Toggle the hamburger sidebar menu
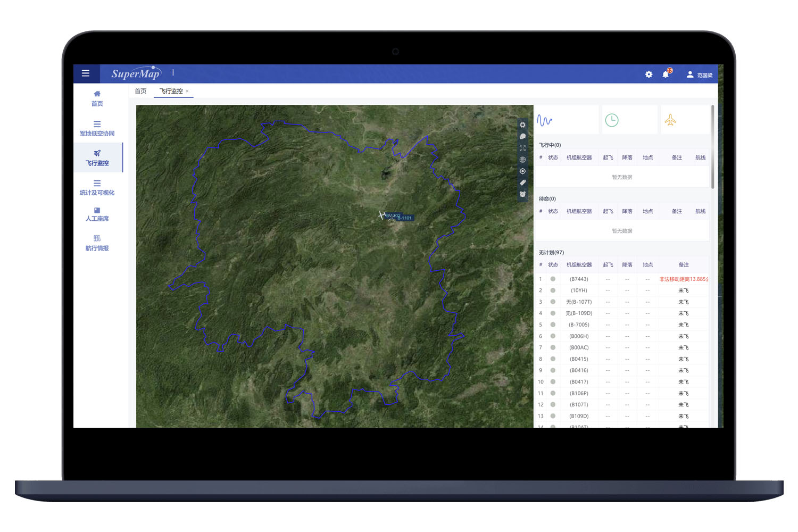 tap(85, 73)
